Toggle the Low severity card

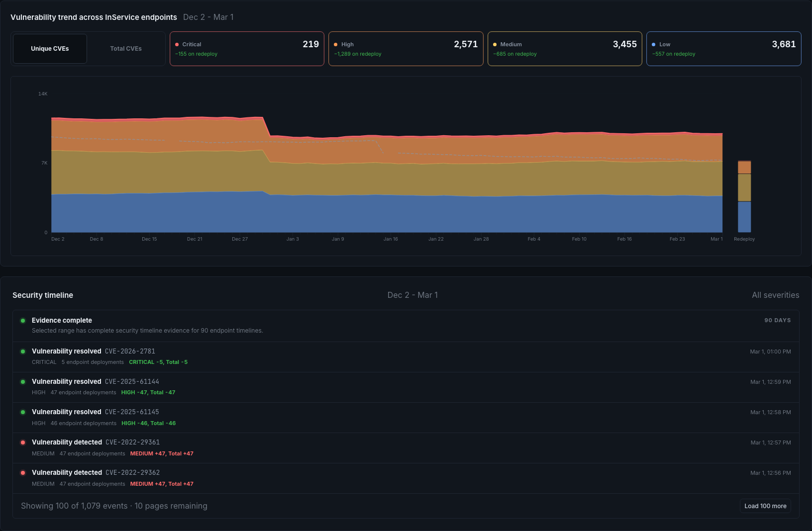coord(723,49)
